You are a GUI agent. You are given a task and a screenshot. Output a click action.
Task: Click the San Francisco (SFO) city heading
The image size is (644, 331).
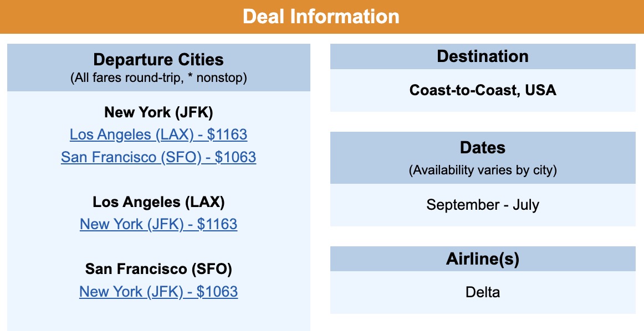pyautogui.click(x=159, y=269)
